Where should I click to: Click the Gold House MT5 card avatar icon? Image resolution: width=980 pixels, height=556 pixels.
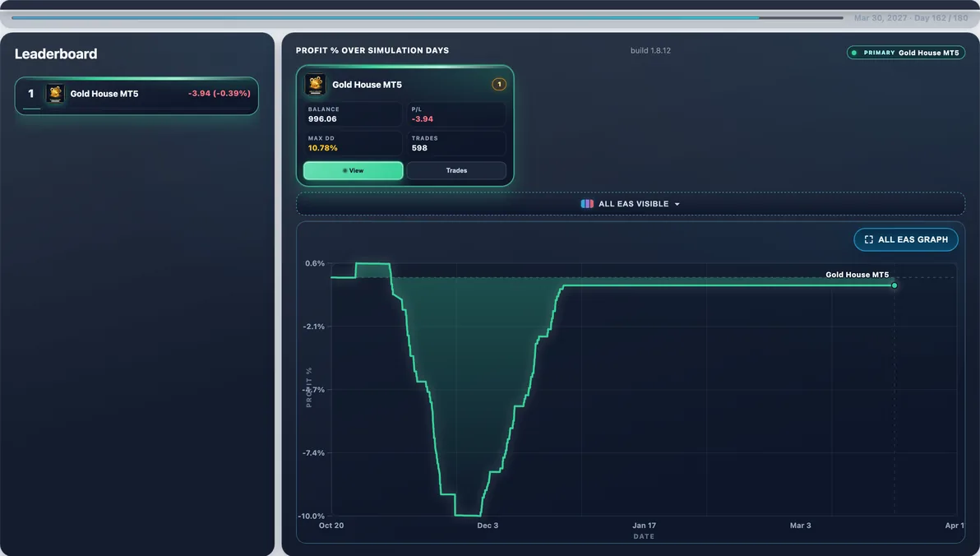click(315, 85)
